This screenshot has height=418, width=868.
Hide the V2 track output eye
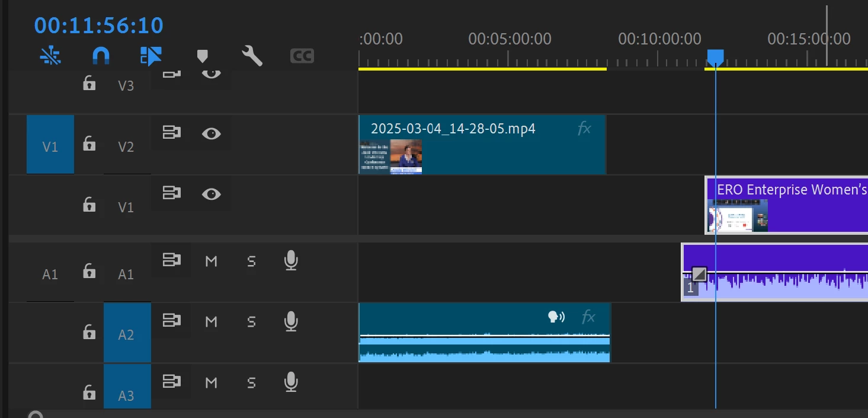[x=212, y=133]
